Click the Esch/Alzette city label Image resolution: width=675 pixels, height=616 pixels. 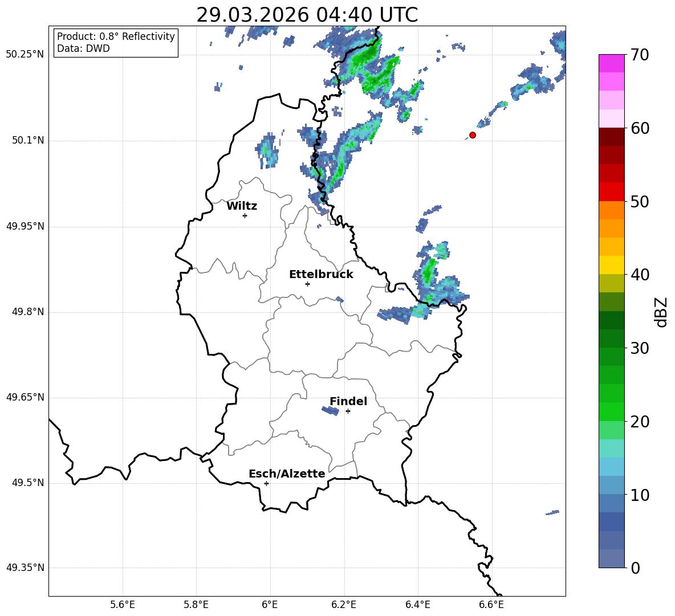point(287,474)
